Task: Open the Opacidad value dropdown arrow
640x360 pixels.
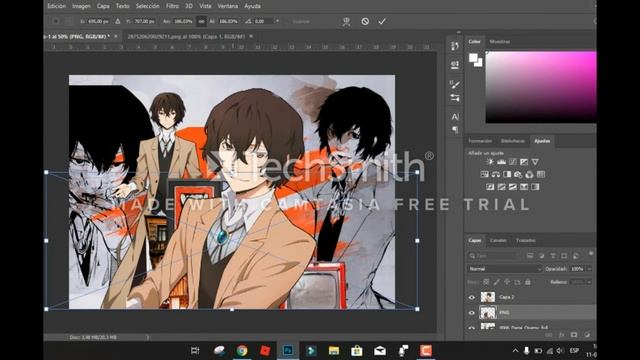Action: click(589, 269)
